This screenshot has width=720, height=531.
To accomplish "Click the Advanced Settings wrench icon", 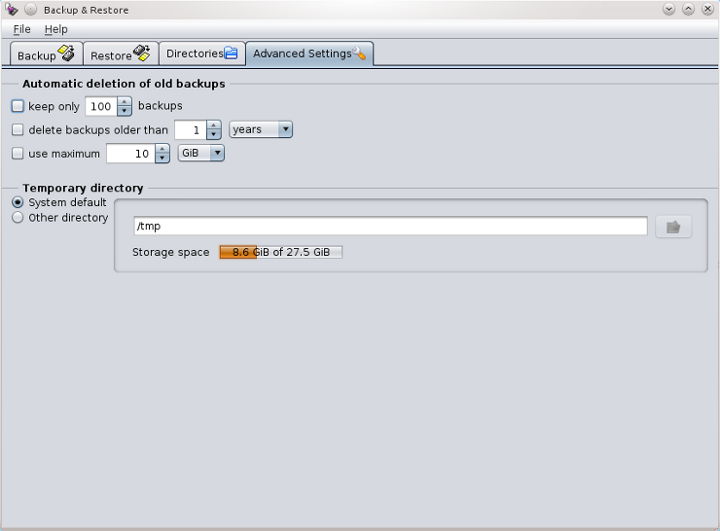I will pyautogui.click(x=360, y=53).
